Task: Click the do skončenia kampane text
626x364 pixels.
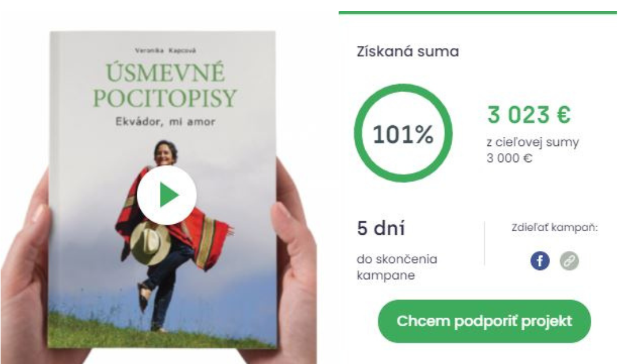Action: (397, 267)
